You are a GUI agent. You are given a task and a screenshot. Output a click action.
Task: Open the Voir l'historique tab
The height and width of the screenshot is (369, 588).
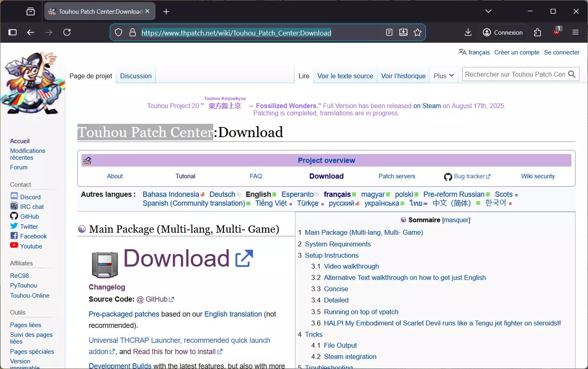[x=403, y=76]
